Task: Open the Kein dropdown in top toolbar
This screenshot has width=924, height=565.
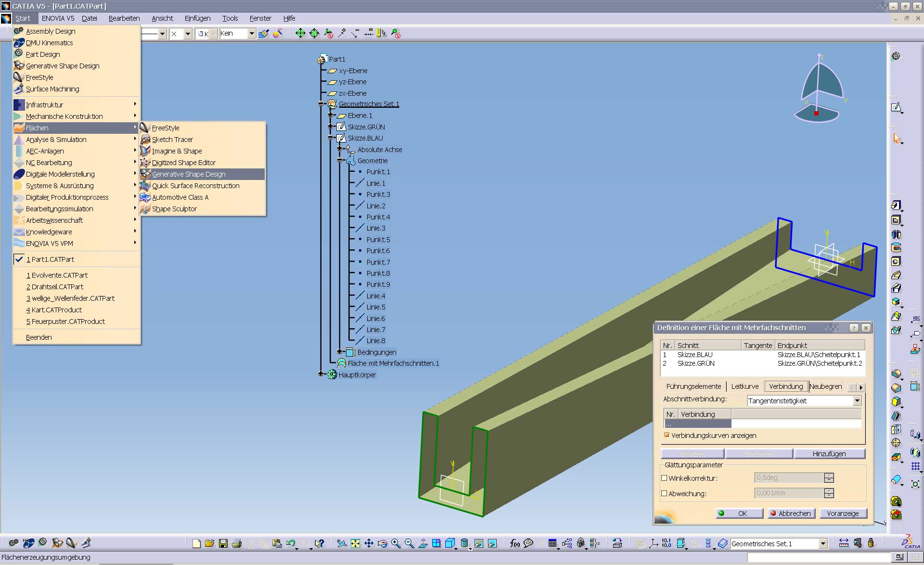Action: [x=252, y=33]
